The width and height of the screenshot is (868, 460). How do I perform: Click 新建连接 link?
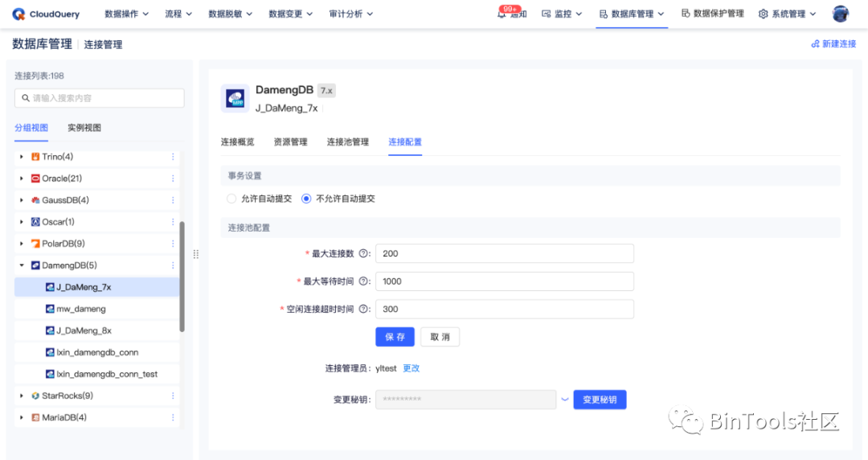tap(833, 43)
